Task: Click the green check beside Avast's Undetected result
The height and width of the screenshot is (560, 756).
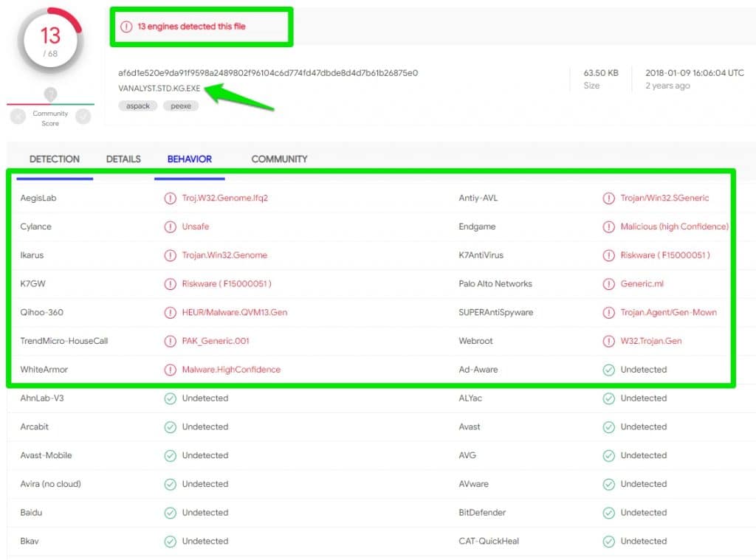Action: pyautogui.click(x=609, y=426)
